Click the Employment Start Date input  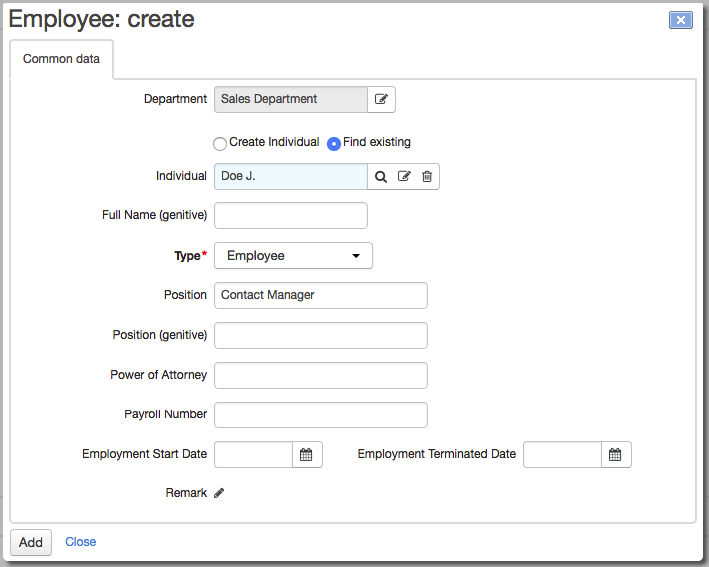click(x=254, y=454)
